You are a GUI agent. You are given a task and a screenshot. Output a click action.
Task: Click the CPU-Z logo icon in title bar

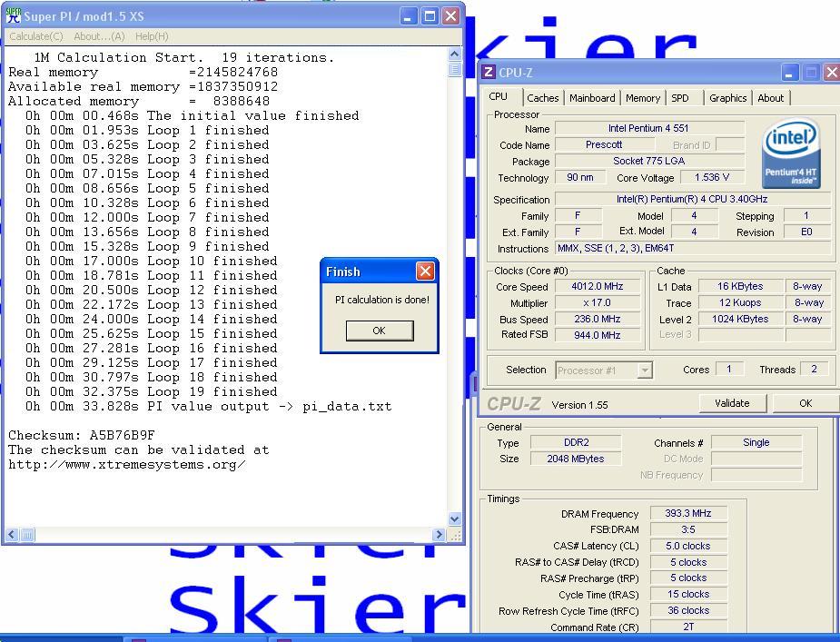pyautogui.click(x=488, y=73)
